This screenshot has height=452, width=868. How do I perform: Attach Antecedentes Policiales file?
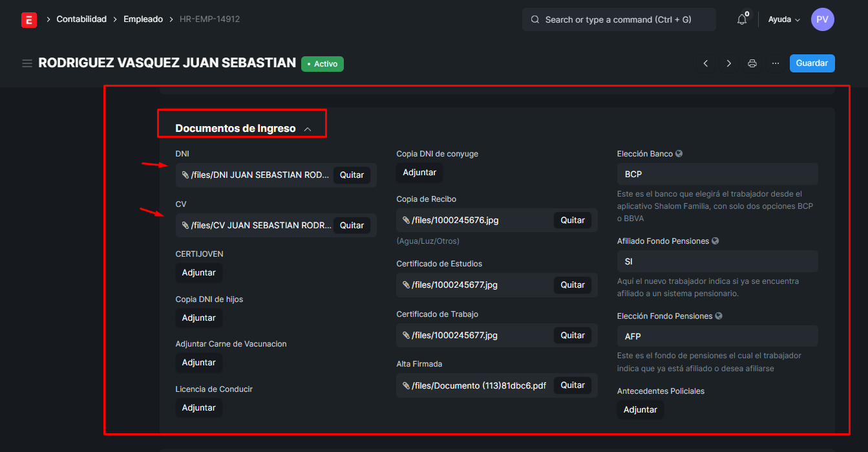(640, 410)
